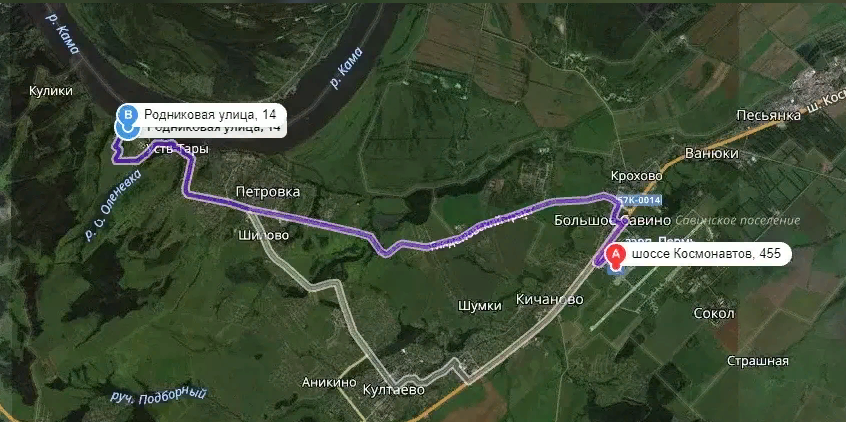Click the Кулики place label
The height and width of the screenshot is (422, 846).
[x=51, y=91]
